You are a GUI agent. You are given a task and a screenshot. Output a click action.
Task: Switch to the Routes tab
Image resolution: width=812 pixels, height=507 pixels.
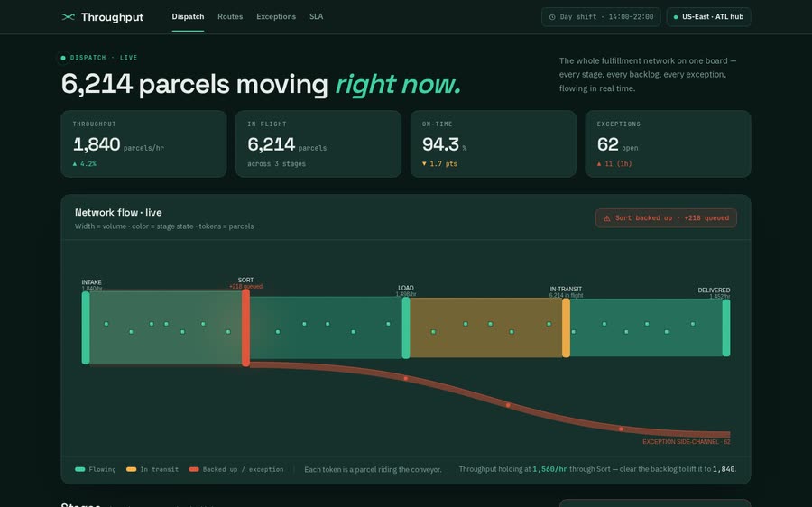tap(230, 16)
